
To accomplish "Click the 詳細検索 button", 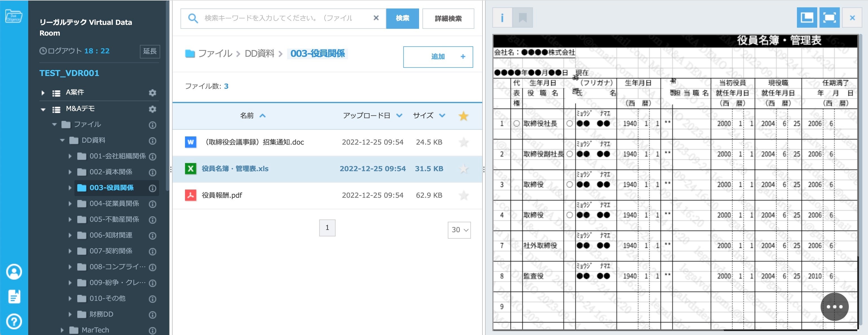I will click(448, 19).
